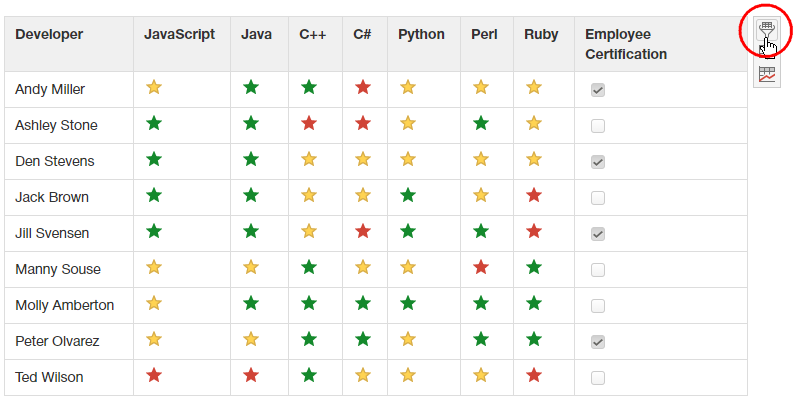Click Andy Miller's red C# star
Image resolution: width=798 pixels, height=401 pixels.
(x=363, y=88)
